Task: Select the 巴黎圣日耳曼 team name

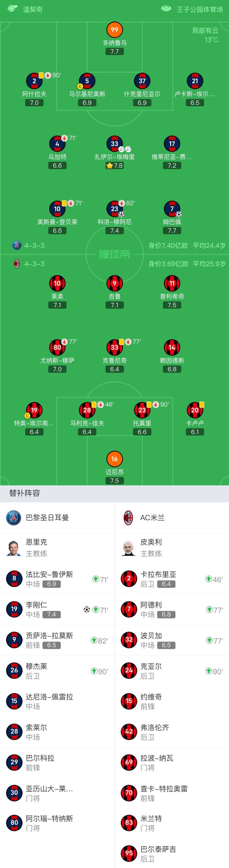Action: [47, 517]
